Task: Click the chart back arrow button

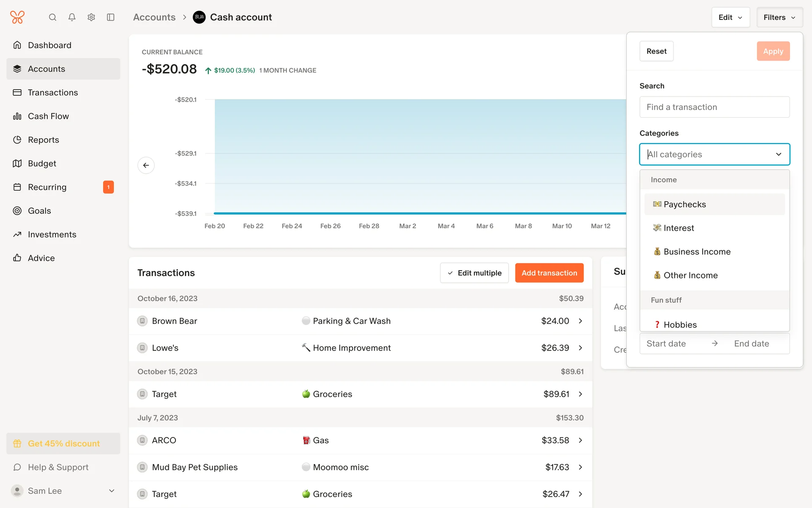Action: (146, 165)
